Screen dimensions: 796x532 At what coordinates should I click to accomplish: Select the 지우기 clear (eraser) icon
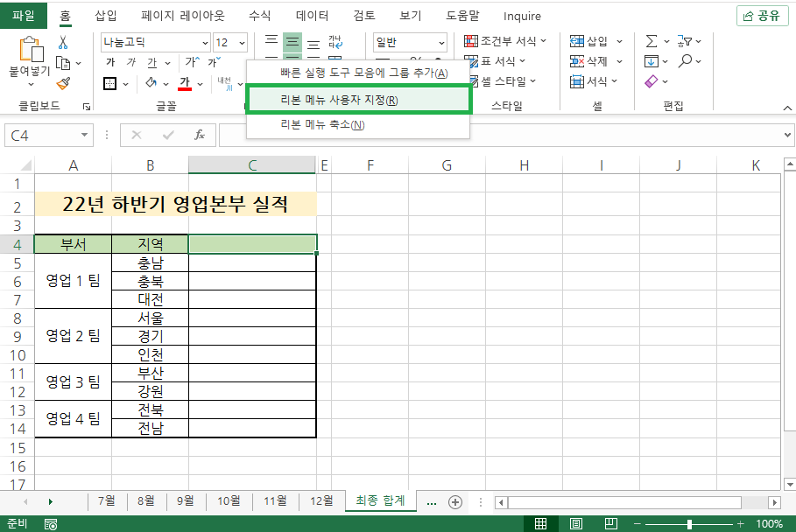[x=652, y=80]
